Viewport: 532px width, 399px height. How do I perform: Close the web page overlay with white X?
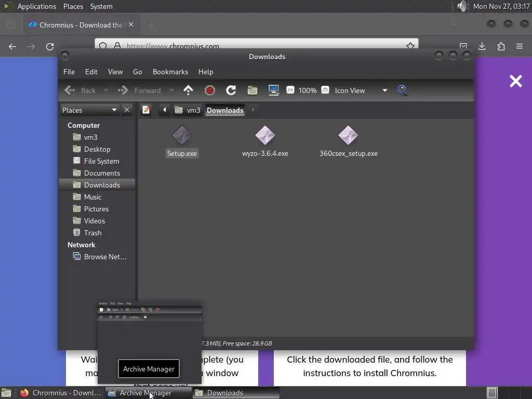click(x=516, y=81)
